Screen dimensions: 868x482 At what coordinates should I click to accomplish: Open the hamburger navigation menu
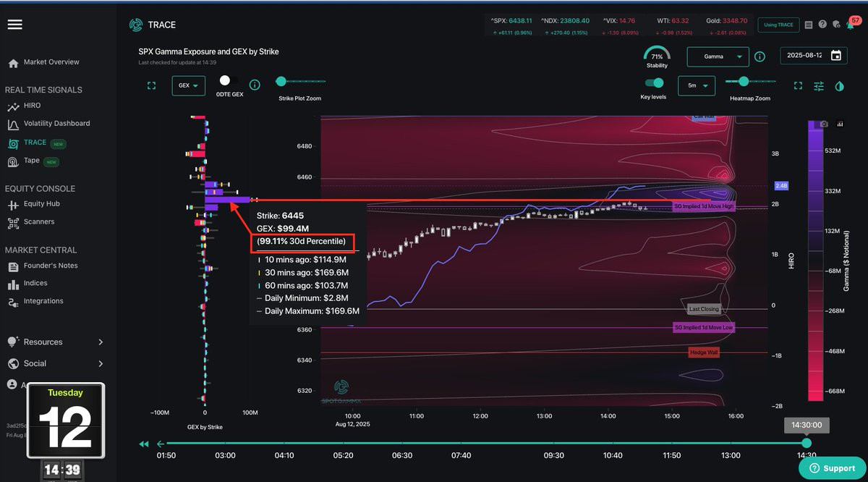point(14,25)
